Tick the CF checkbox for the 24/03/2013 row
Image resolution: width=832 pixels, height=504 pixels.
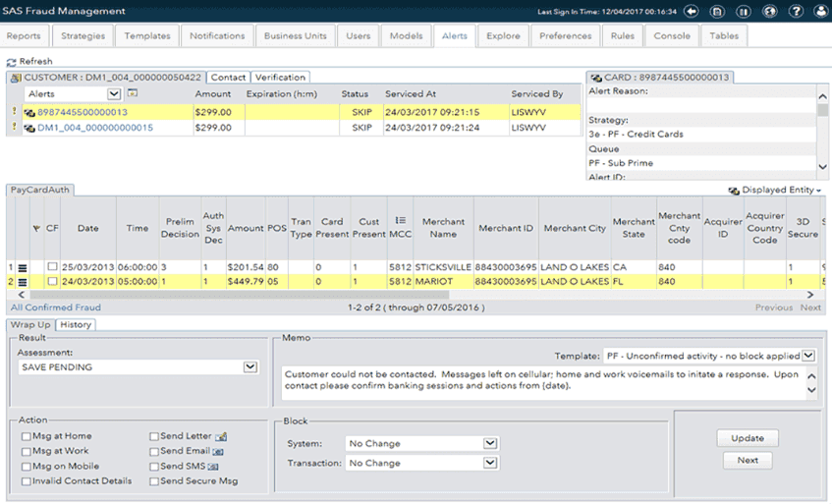[x=52, y=281]
